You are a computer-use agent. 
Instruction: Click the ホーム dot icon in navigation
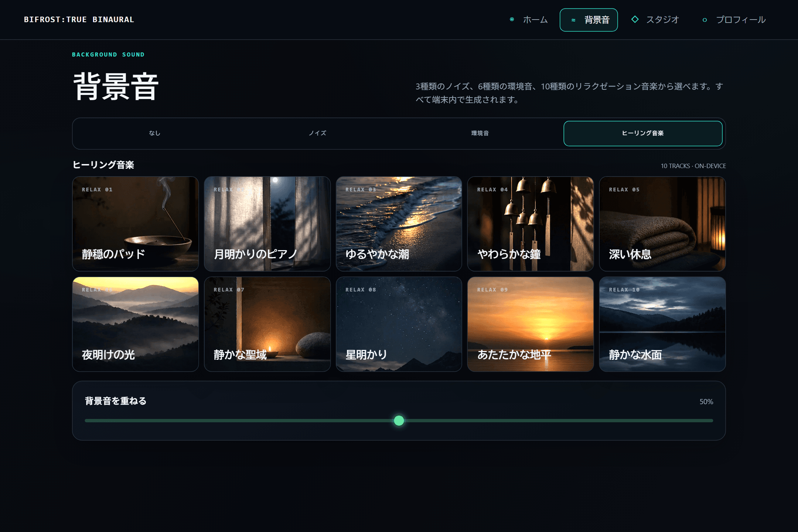512,20
